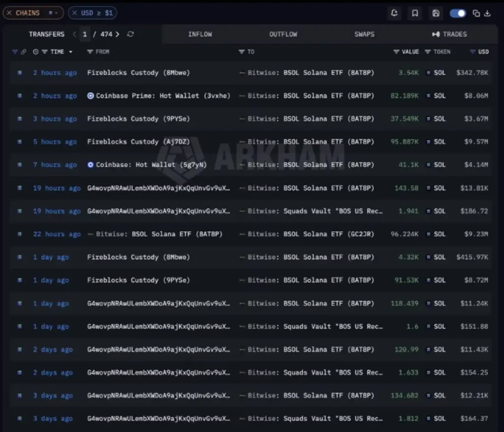Click Bitwise BSOL sender in 22 hours ago row

click(x=159, y=234)
